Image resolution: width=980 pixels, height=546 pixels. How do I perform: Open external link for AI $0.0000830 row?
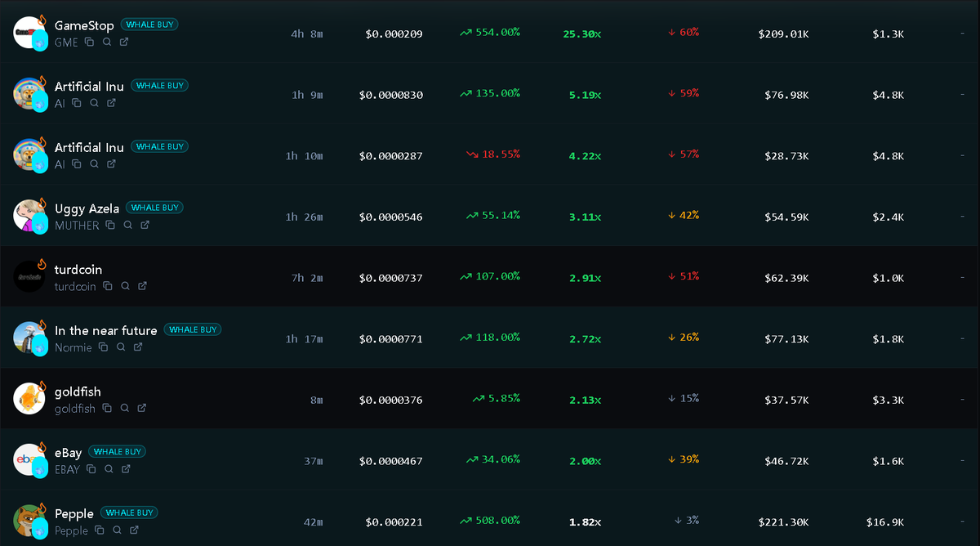tap(111, 103)
